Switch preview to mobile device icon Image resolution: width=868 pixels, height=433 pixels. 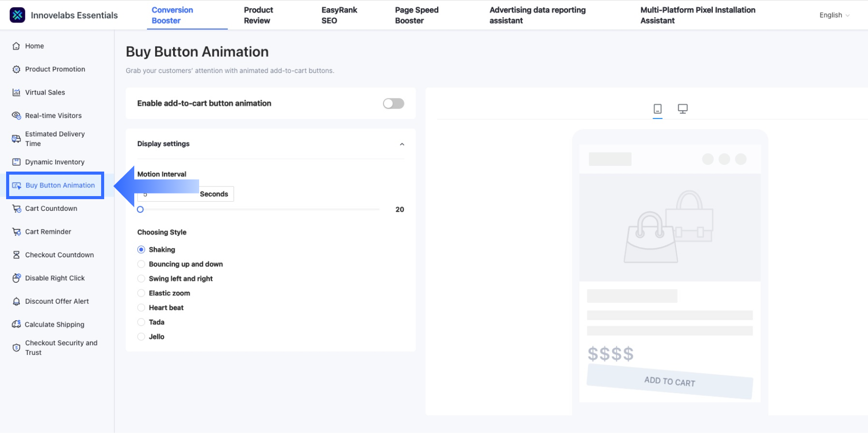(x=658, y=109)
